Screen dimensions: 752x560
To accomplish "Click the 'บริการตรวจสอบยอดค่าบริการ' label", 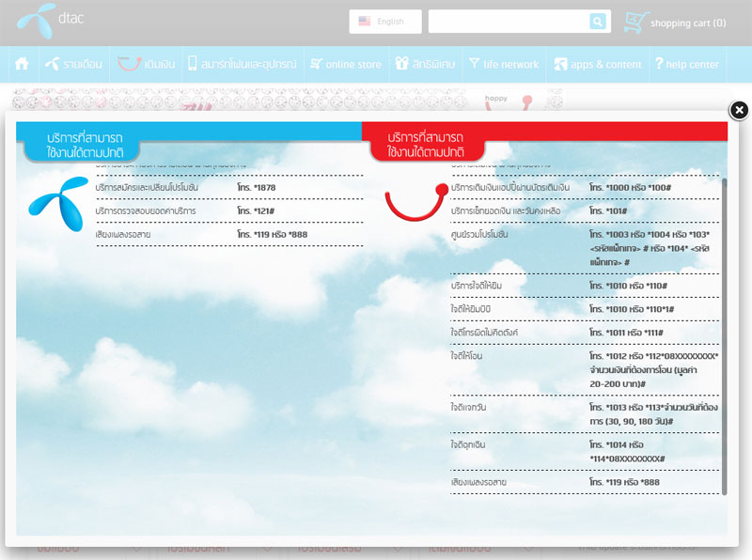I will coord(146,211).
